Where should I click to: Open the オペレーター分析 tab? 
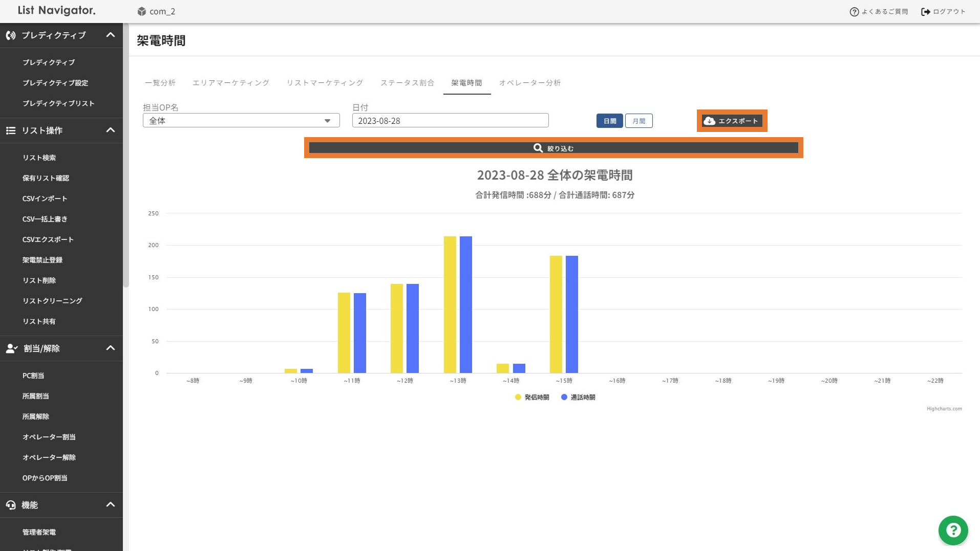click(529, 83)
